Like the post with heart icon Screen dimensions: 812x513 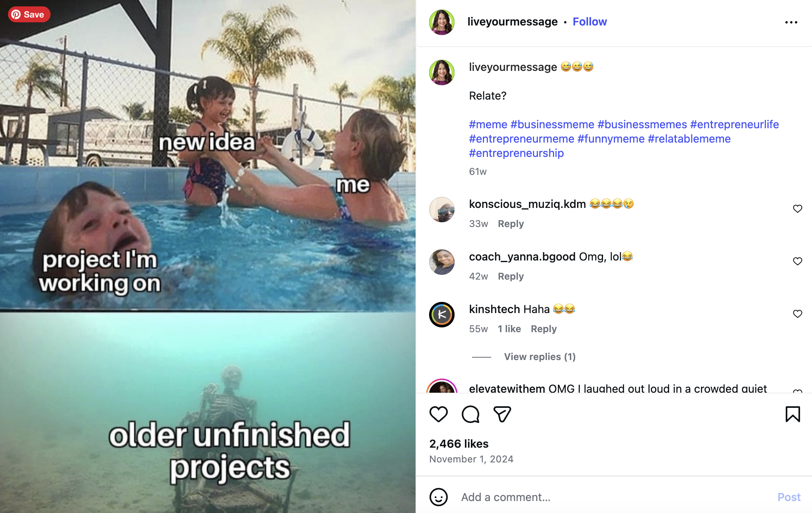(439, 414)
